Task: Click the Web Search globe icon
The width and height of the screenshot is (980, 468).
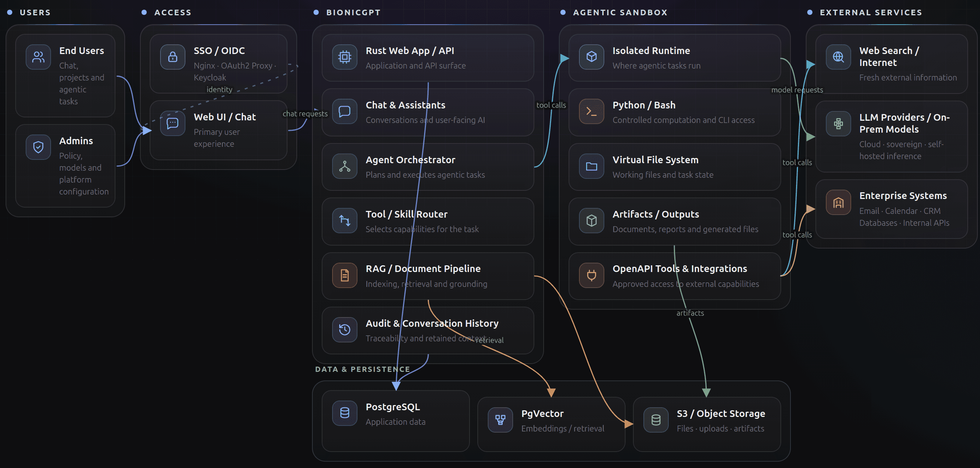Action: (839, 57)
